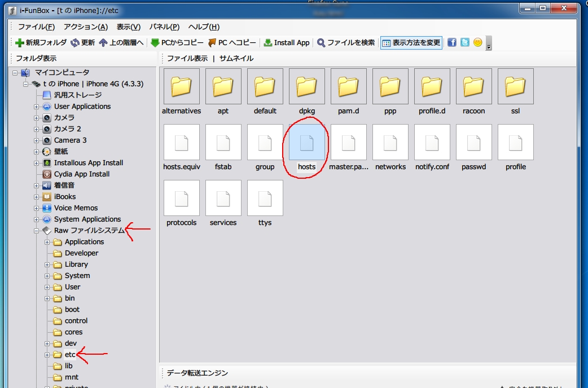Select the group file icon

pos(265,142)
